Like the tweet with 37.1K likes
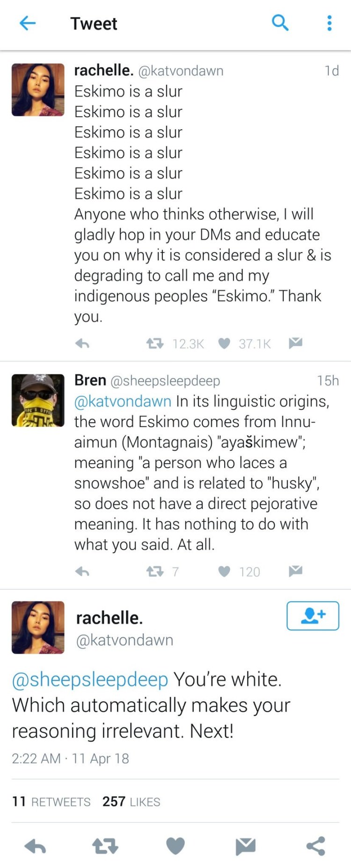The width and height of the screenshot is (351, 868). click(224, 344)
